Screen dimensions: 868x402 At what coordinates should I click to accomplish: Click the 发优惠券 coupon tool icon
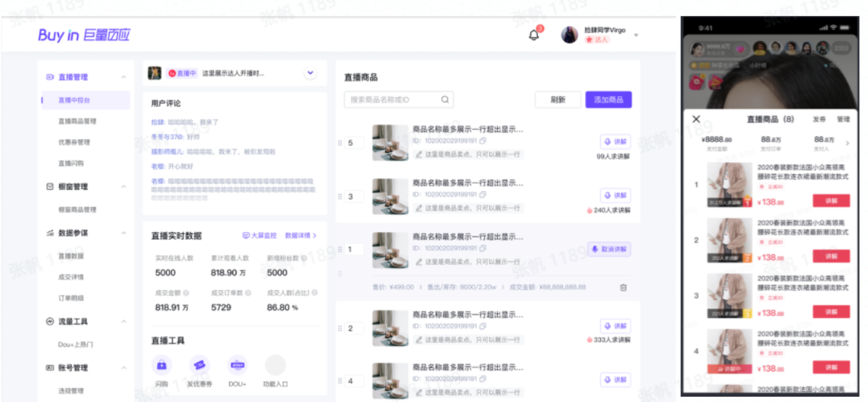click(200, 365)
